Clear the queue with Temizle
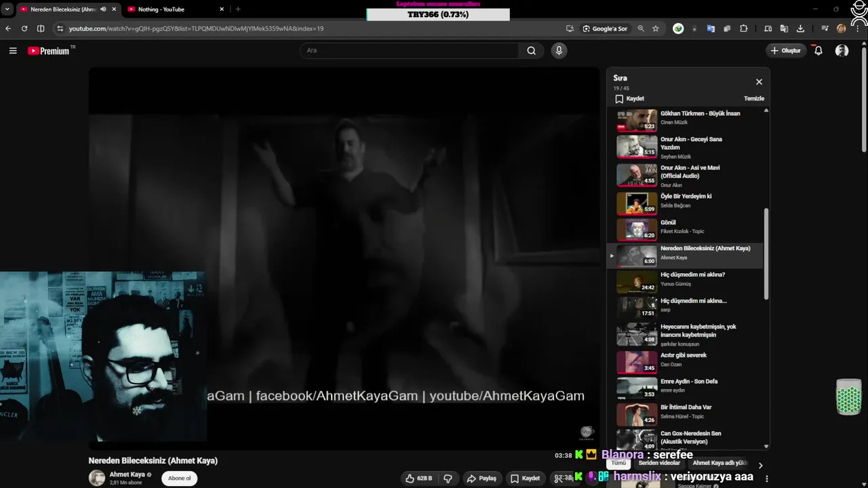 pyautogui.click(x=754, y=99)
